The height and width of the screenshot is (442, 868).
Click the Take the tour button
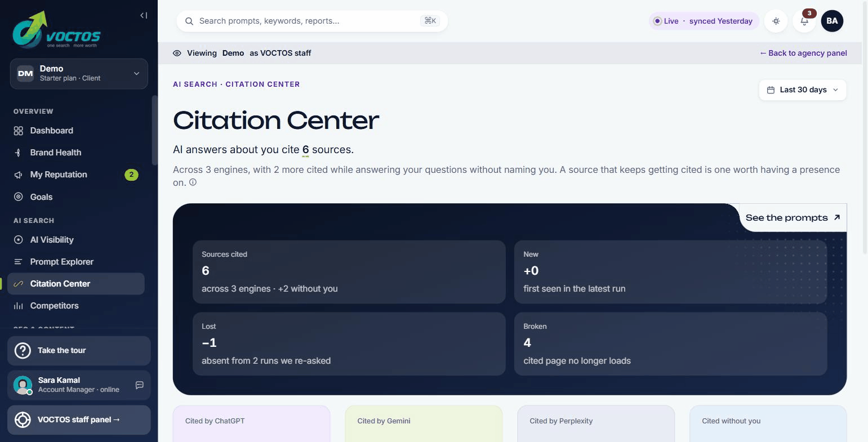coord(79,351)
